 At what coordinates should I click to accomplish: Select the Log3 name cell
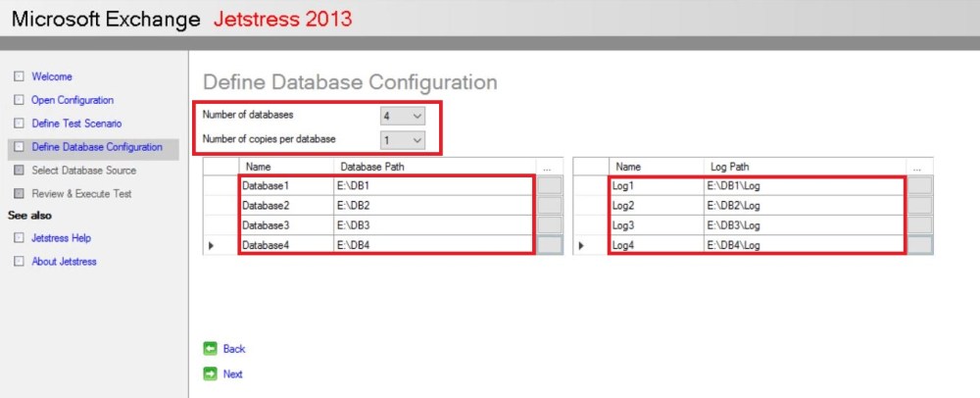tap(653, 224)
